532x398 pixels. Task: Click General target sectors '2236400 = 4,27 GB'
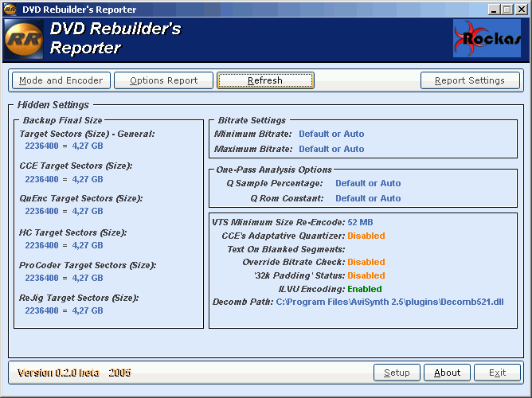(x=65, y=146)
